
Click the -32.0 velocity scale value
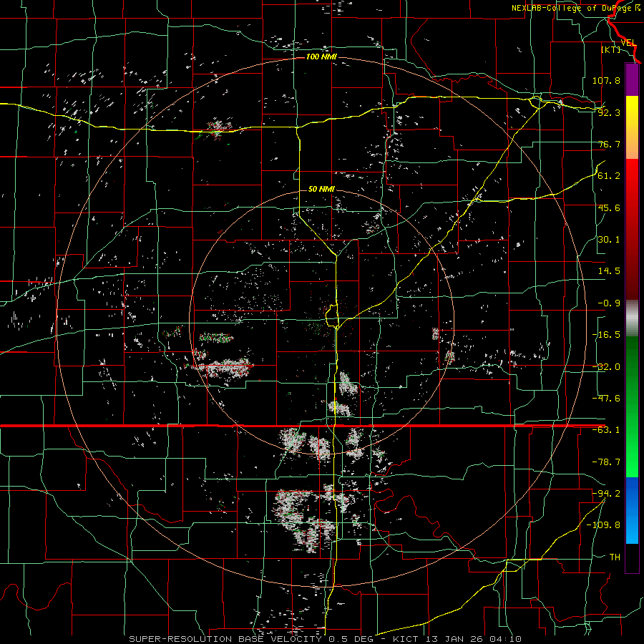[606, 367]
